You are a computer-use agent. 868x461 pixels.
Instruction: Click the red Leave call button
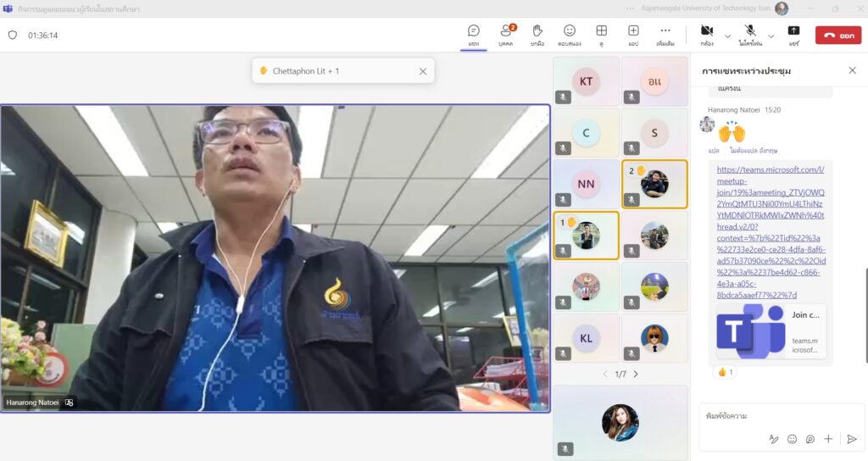837,35
